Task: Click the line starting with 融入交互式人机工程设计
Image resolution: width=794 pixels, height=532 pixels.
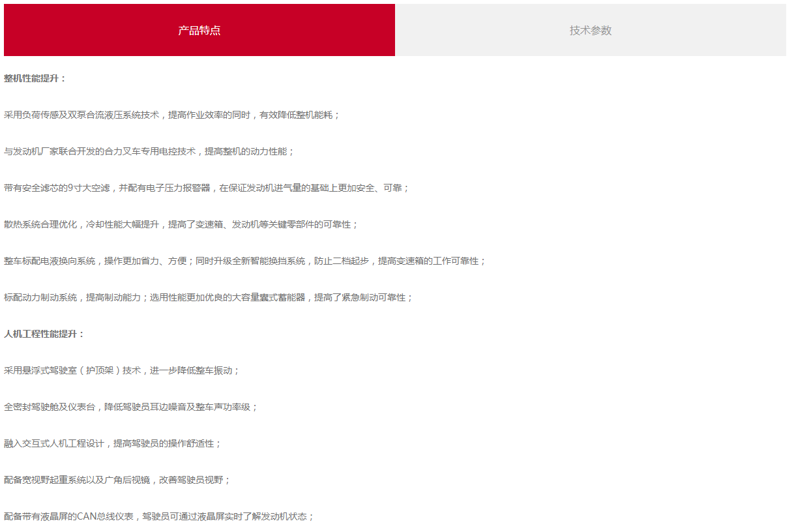Action: 113,443
